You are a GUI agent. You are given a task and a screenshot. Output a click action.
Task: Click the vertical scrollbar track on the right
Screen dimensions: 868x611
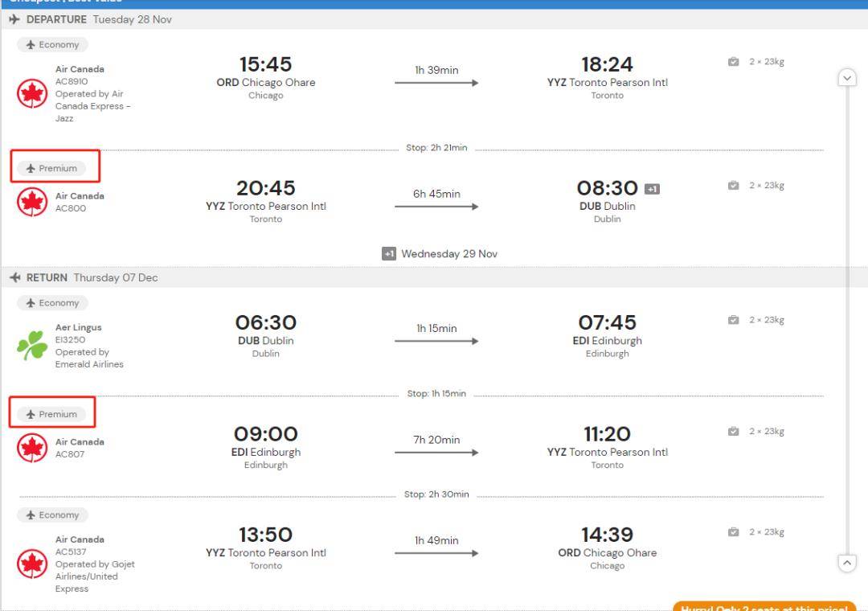[x=847, y=322]
